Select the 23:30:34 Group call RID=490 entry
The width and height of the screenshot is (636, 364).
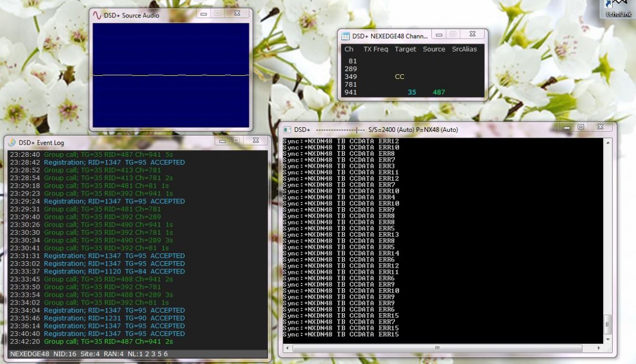[91, 240]
